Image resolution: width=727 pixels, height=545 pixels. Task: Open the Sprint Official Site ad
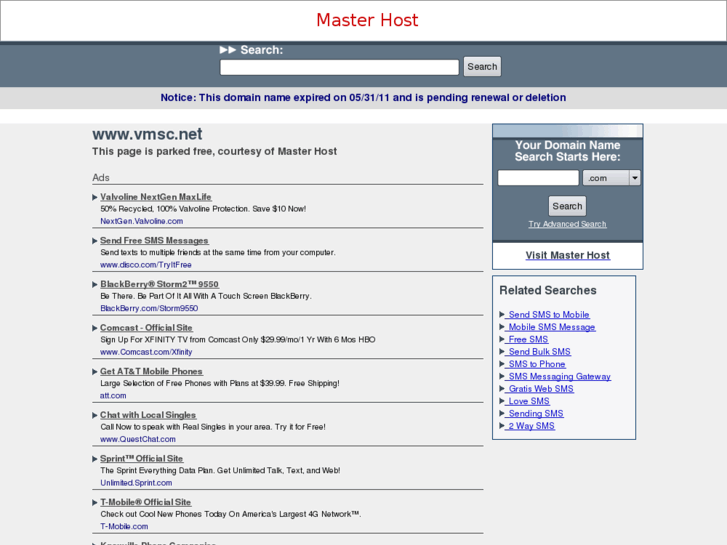click(x=141, y=458)
